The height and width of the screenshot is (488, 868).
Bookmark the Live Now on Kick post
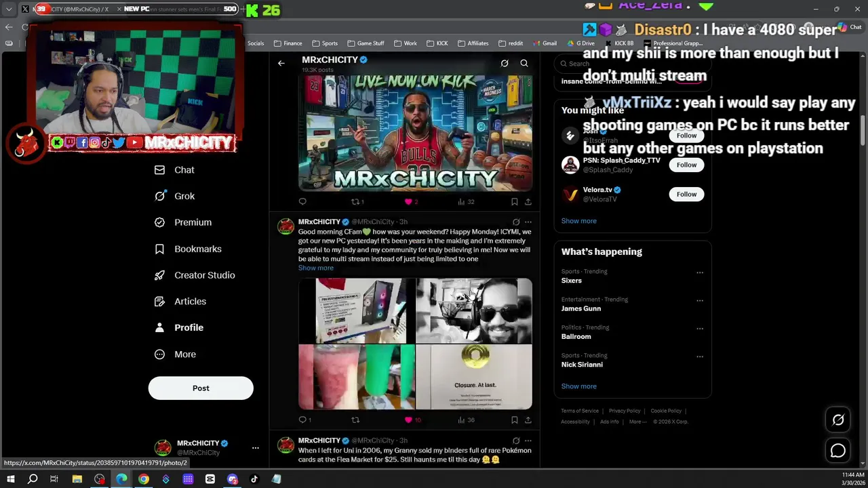514,201
